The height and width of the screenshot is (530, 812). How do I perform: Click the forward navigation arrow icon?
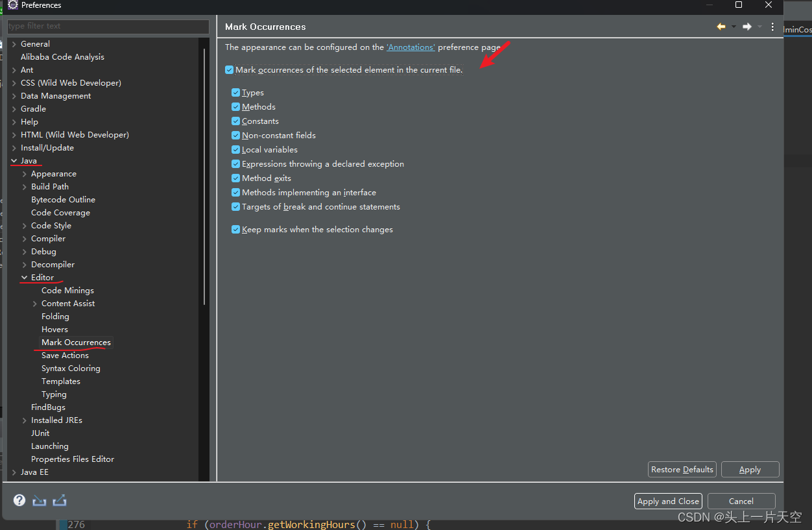(x=747, y=27)
